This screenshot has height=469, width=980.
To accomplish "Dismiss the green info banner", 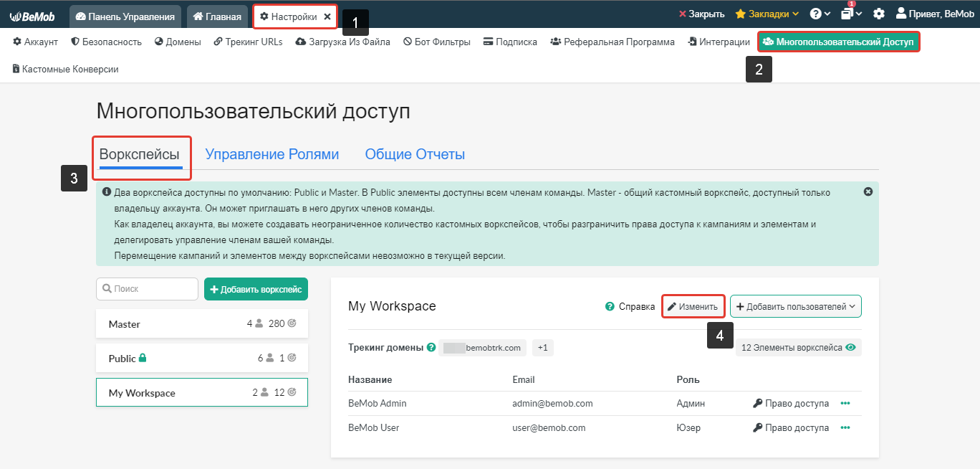I will [x=868, y=191].
